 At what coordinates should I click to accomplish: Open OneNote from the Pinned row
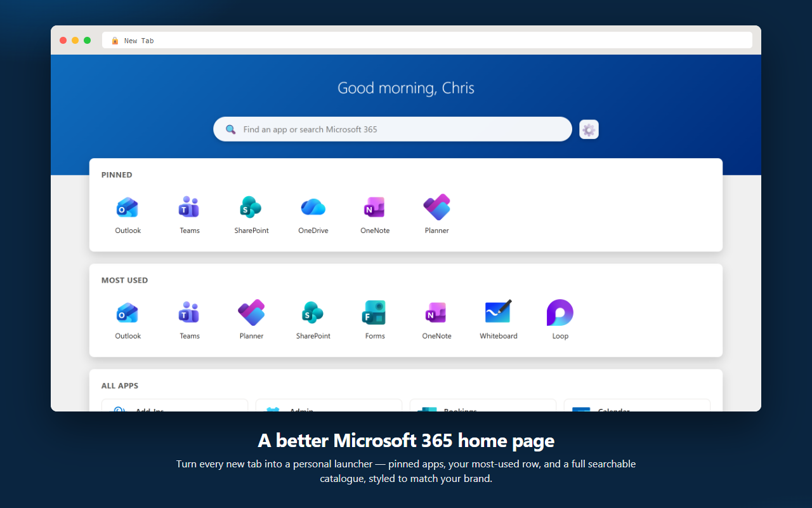click(375, 214)
